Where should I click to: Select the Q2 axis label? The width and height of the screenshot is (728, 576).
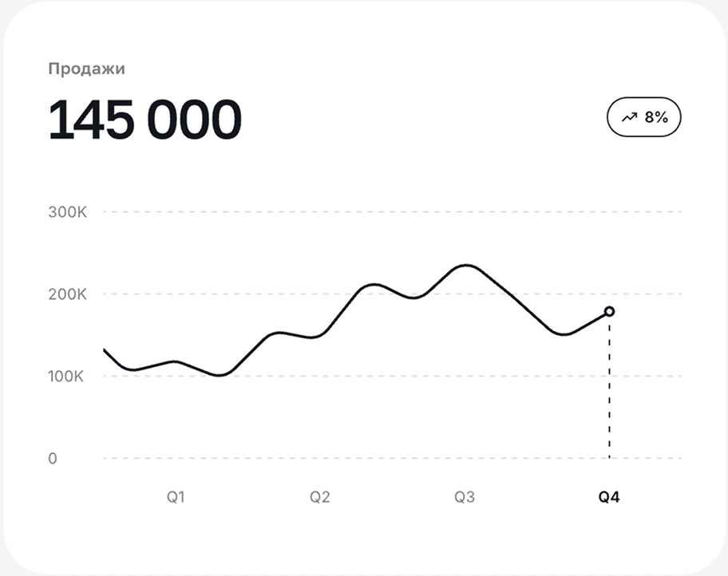pyautogui.click(x=320, y=497)
